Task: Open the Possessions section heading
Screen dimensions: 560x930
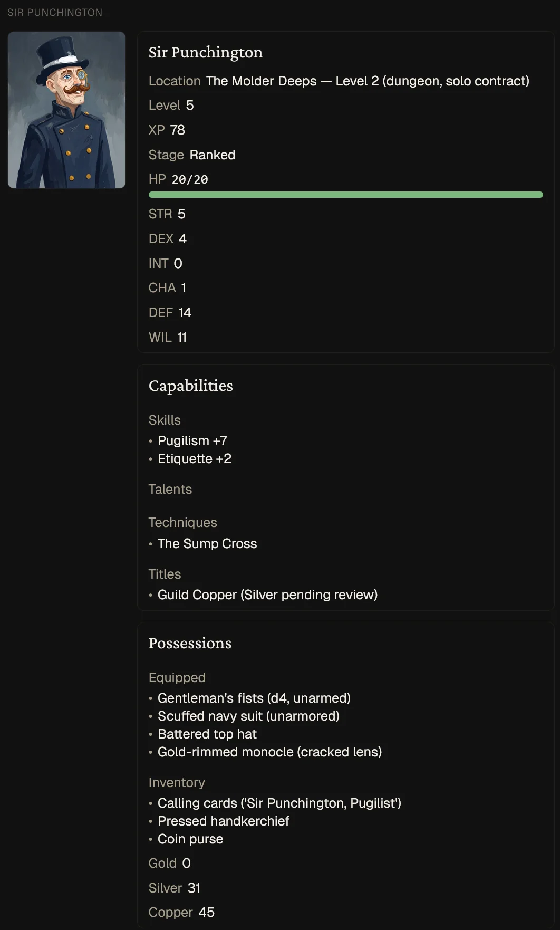Action: (x=190, y=643)
